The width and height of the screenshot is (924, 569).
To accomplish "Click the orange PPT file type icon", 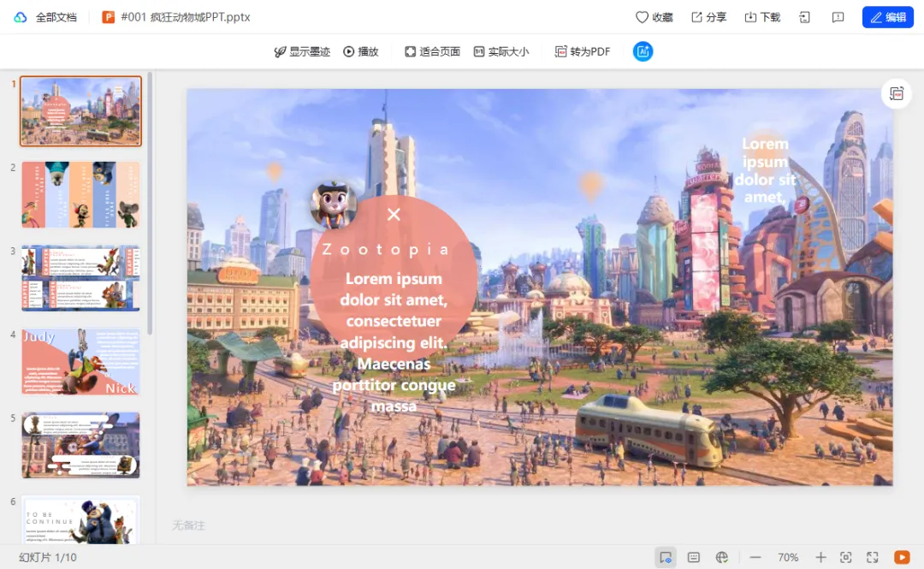I will point(108,17).
